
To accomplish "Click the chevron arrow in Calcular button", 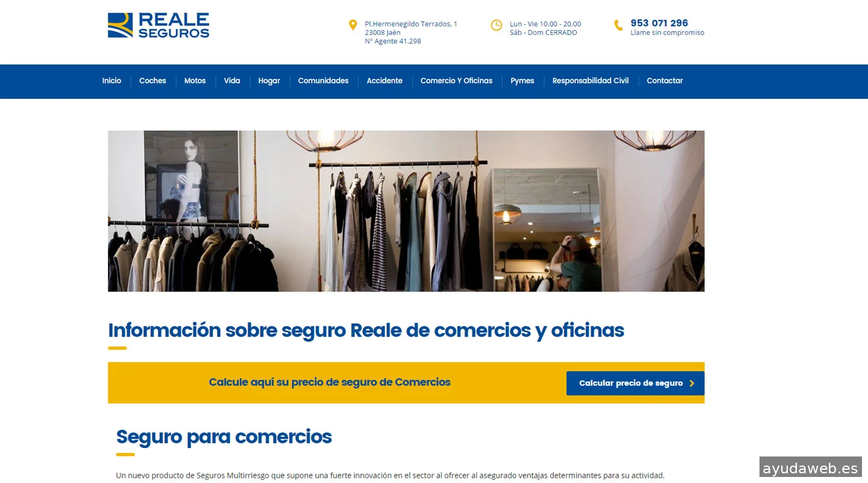I will pyautogui.click(x=691, y=383).
